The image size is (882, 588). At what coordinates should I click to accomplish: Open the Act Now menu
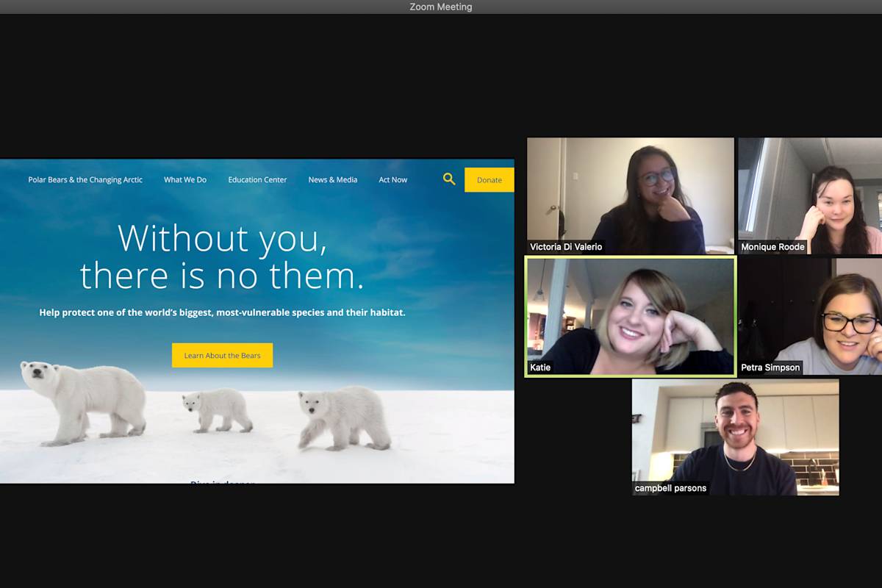click(393, 179)
